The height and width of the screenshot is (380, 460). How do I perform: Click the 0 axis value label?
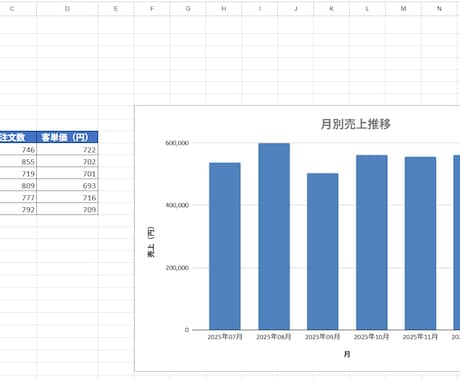[x=187, y=330]
